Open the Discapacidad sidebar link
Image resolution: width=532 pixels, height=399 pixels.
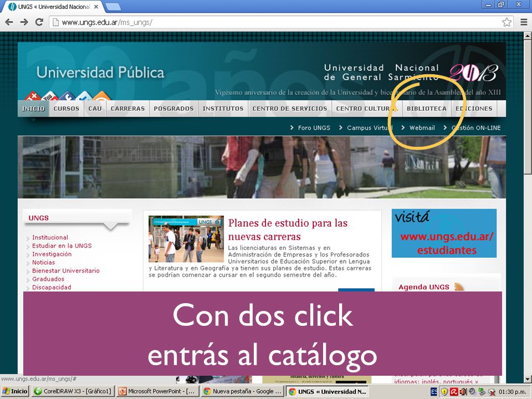pyautogui.click(x=52, y=288)
